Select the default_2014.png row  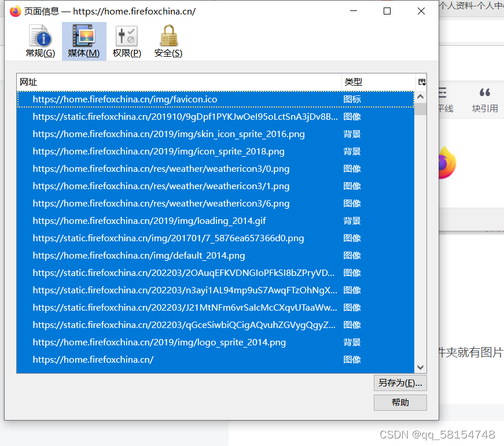[x=215, y=256]
